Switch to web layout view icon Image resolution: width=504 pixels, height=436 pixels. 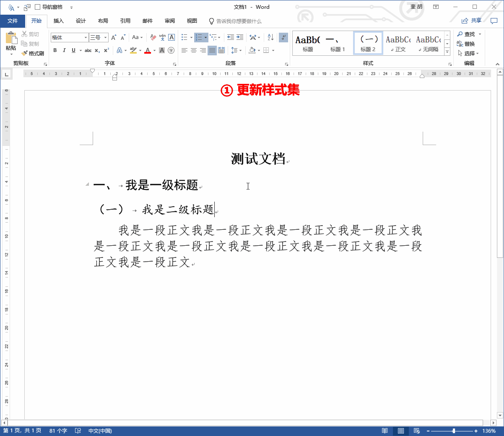(417, 431)
